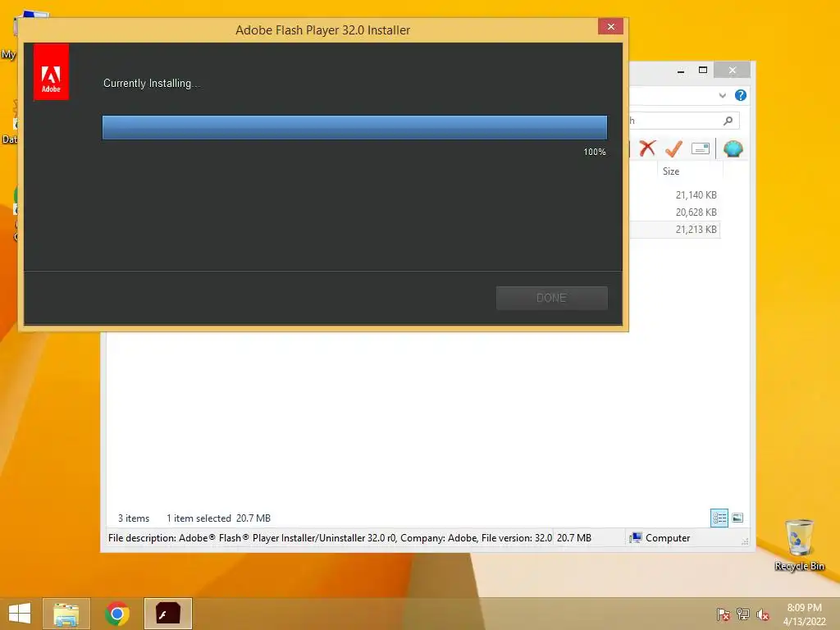Image resolution: width=840 pixels, height=630 pixels.
Task: Click the orange checkmark icon in Explorer toolbar
Action: [x=673, y=148]
